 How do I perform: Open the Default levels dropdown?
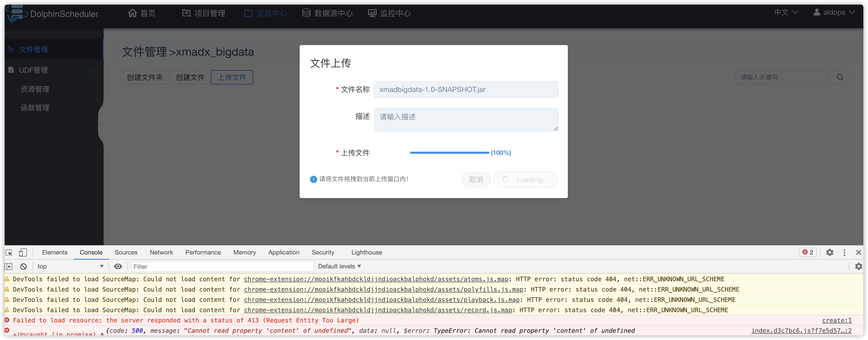[x=339, y=266]
